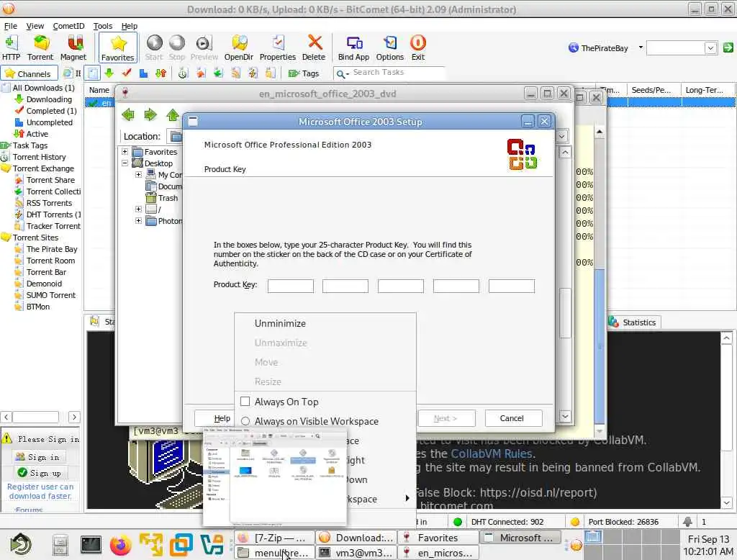Image resolution: width=737 pixels, height=560 pixels.
Task: Click the Exit toolbar icon
Action: click(x=418, y=48)
